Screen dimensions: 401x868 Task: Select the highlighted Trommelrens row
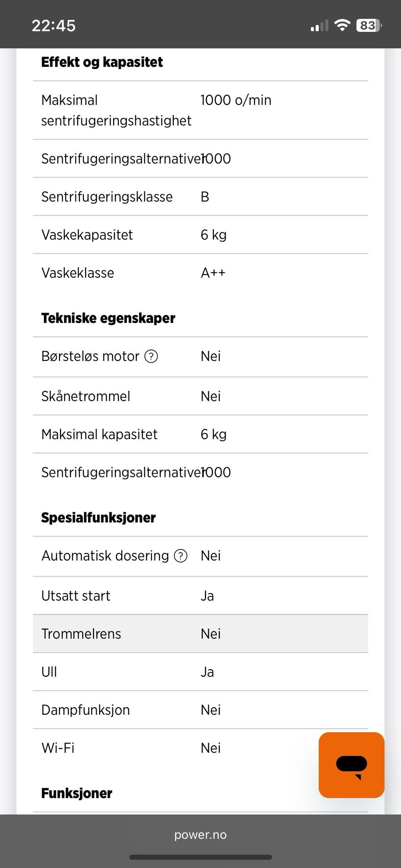pyautogui.click(x=200, y=634)
